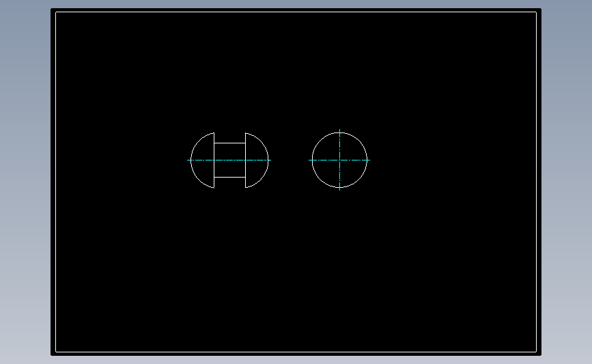Select the rectangular shank of the side view
This screenshot has width=592, height=364.
point(229,160)
